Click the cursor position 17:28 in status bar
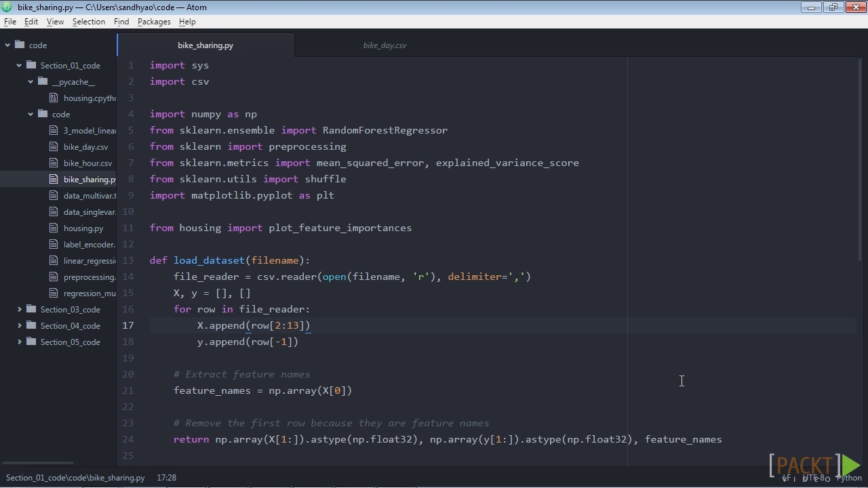This screenshot has height=488, width=868. pyautogui.click(x=166, y=478)
